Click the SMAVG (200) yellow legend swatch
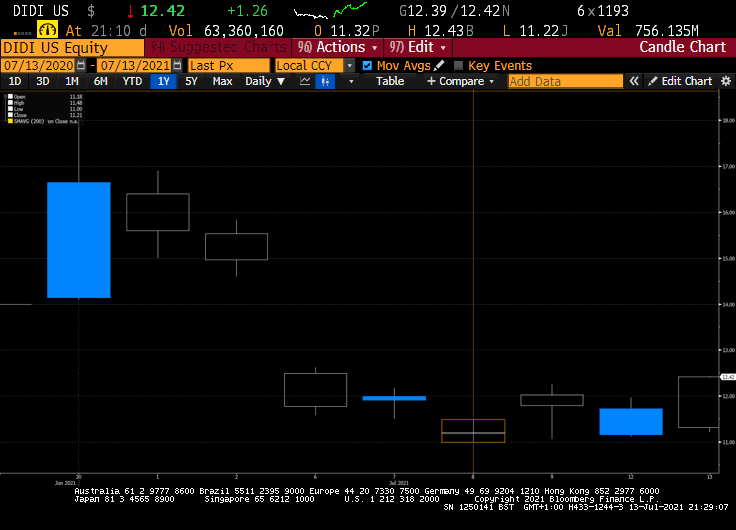 [10, 121]
